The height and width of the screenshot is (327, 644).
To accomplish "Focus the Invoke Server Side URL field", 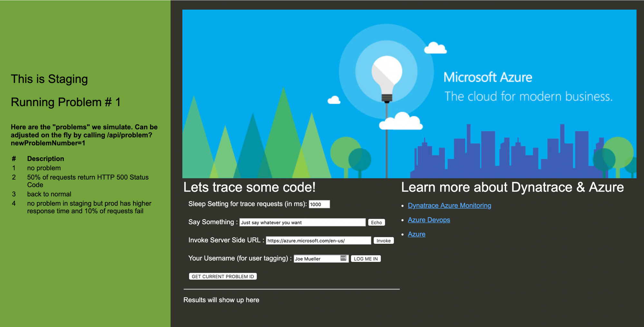I will 318,241.
